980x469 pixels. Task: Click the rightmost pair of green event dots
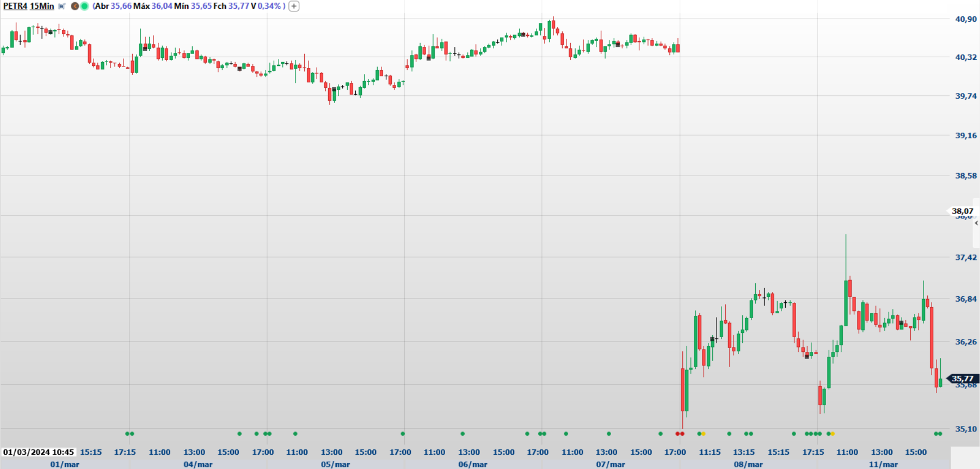[x=938, y=434]
